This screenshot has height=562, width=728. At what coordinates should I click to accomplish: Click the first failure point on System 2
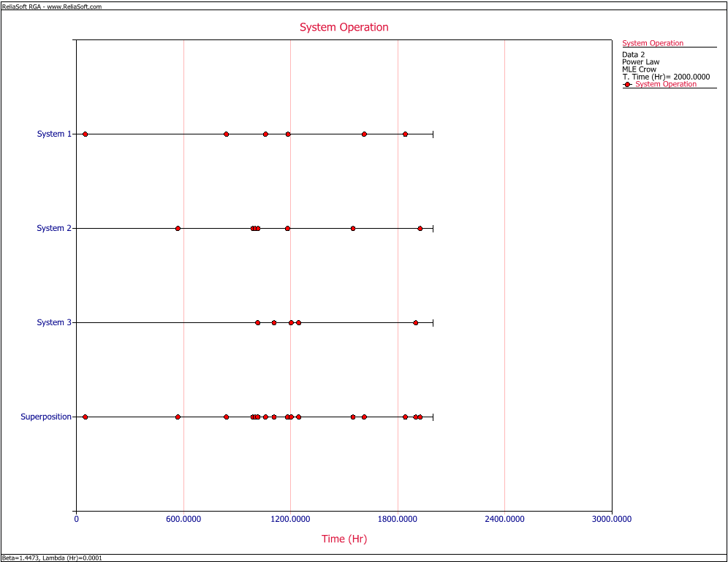(x=178, y=229)
